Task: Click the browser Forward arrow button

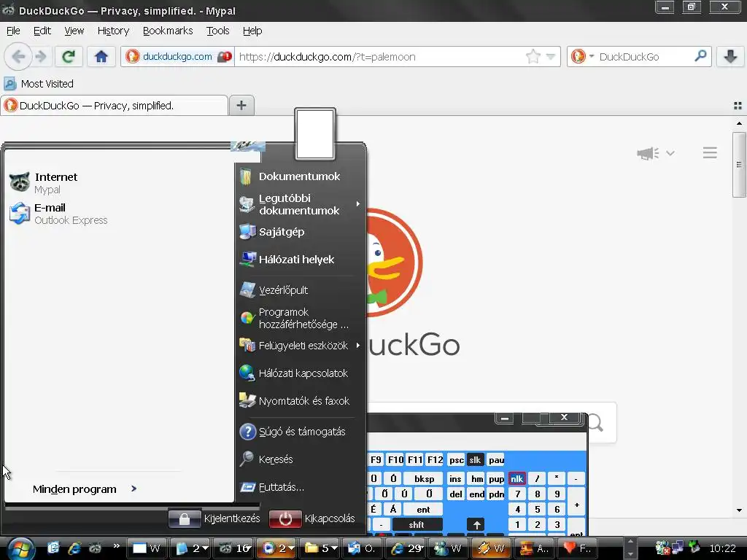Action: click(42, 57)
